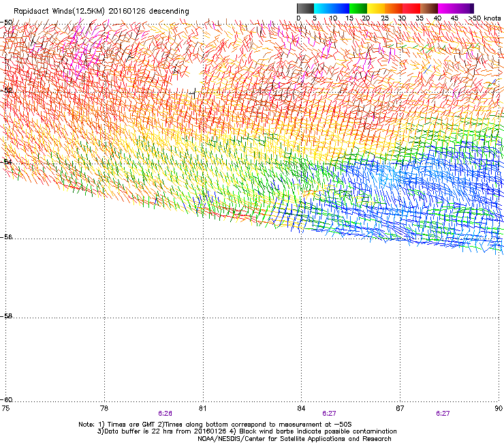Click the orange 25-30 knots legend swatch

[x=394, y=8]
